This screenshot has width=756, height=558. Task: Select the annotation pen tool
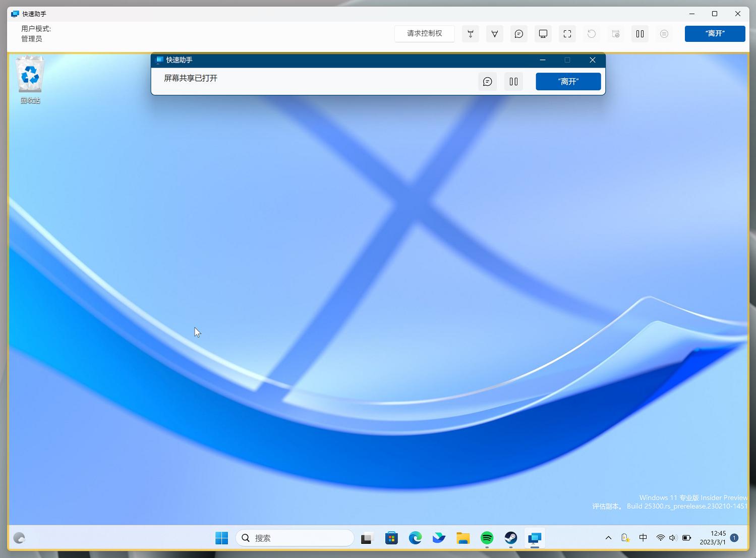pyautogui.click(x=495, y=34)
